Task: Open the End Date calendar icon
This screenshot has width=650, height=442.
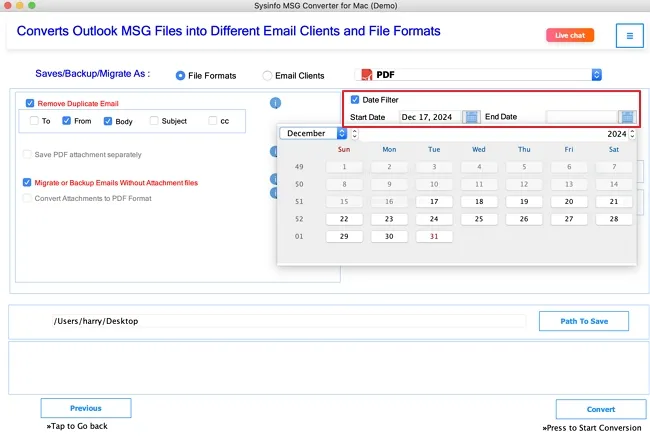Action: point(627,117)
